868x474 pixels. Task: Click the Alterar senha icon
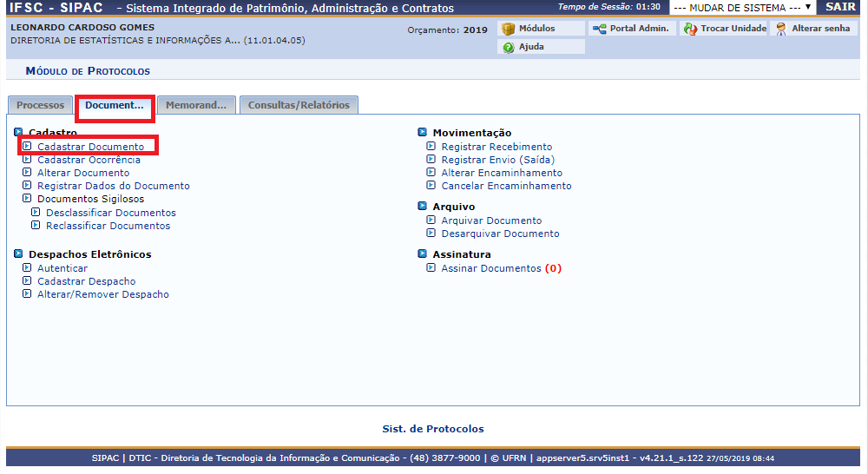click(780, 29)
